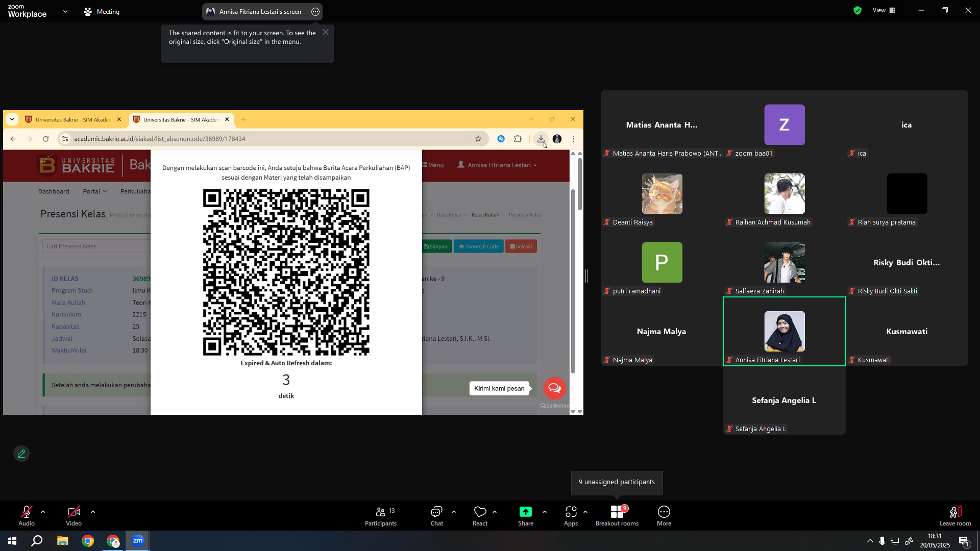Screen dimensions: 980x551
Task: Click the Menu toggle in the red header
Action: point(433,165)
